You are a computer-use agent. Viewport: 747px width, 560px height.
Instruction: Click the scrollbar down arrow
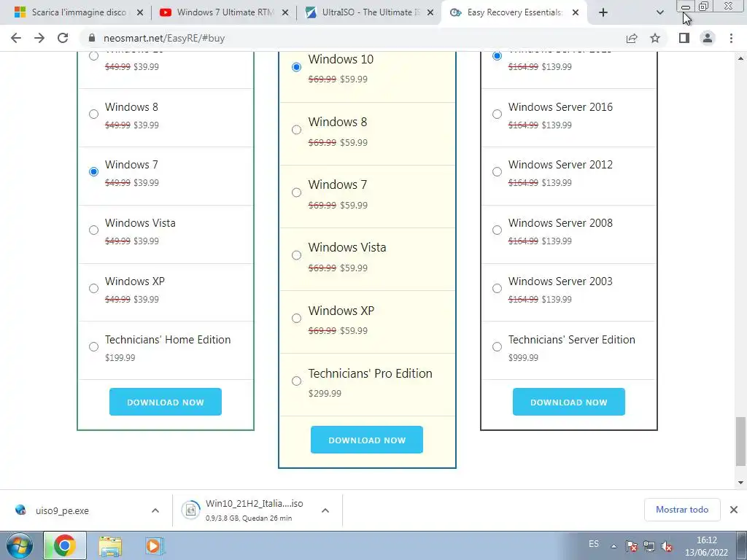pyautogui.click(x=740, y=483)
